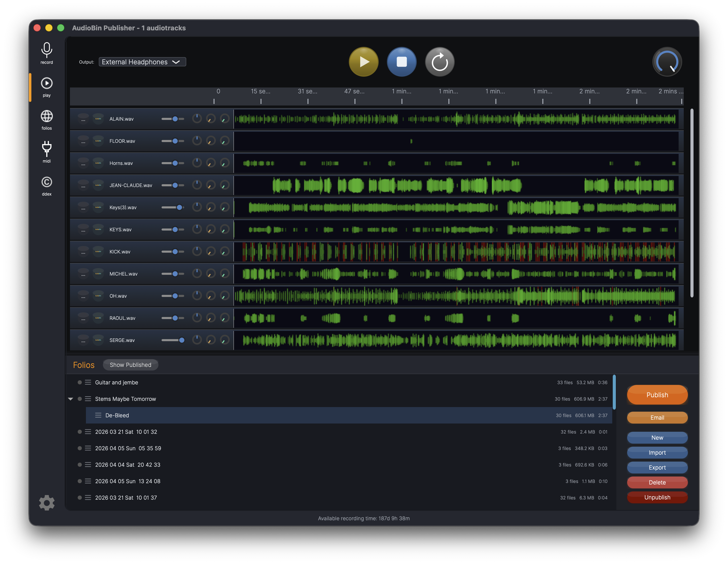Screen dimensions: 728x564
Task: Select the play tab in the sidebar
Action: coord(47,86)
